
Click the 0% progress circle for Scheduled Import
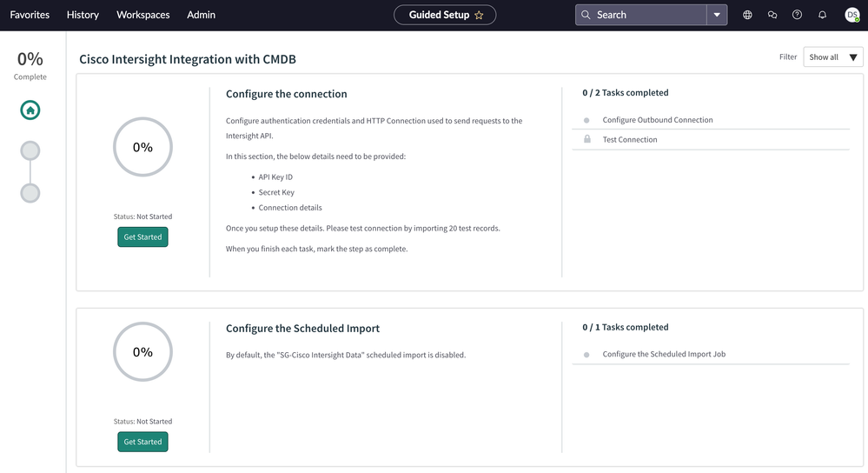[x=142, y=351]
